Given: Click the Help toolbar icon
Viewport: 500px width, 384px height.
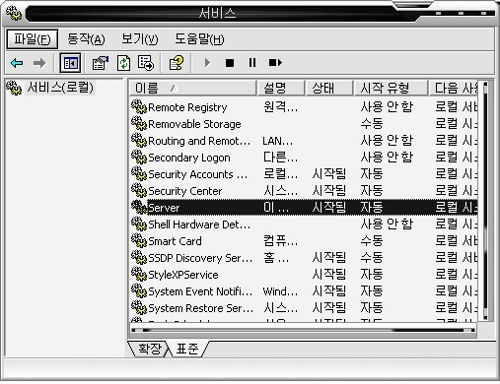Looking at the screenshot, I should tap(176, 63).
